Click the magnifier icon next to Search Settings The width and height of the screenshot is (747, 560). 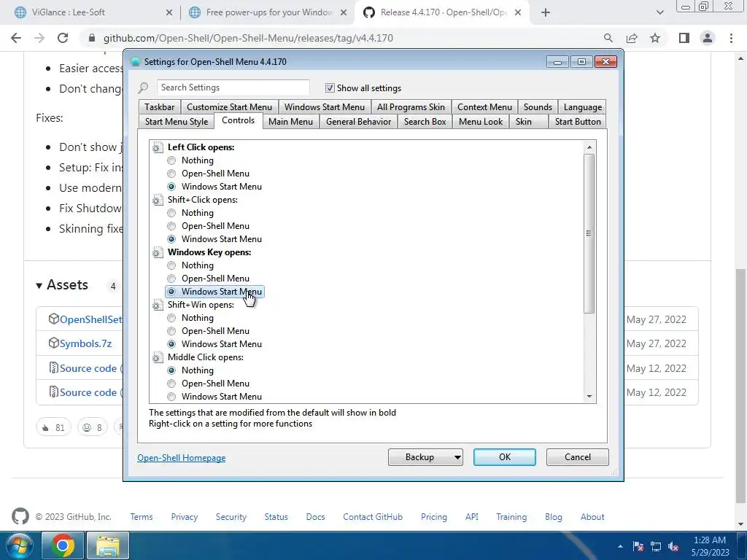pos(144,87)
